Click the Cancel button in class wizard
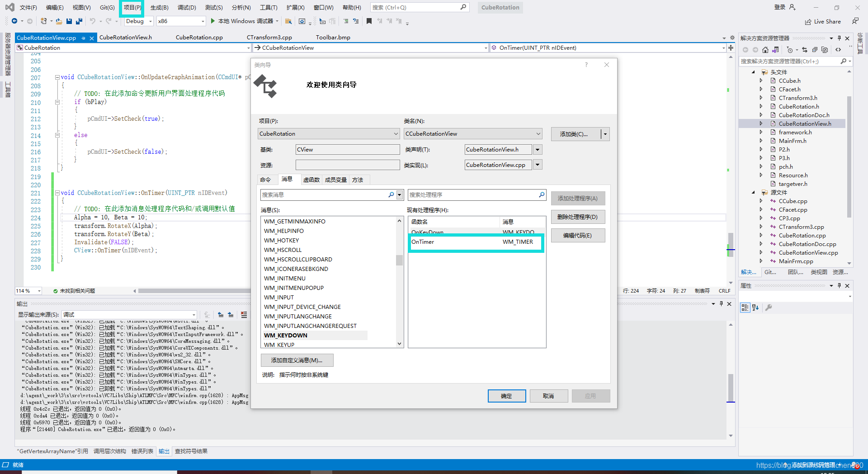The image size is (868, 474). (x=548, y=396)
